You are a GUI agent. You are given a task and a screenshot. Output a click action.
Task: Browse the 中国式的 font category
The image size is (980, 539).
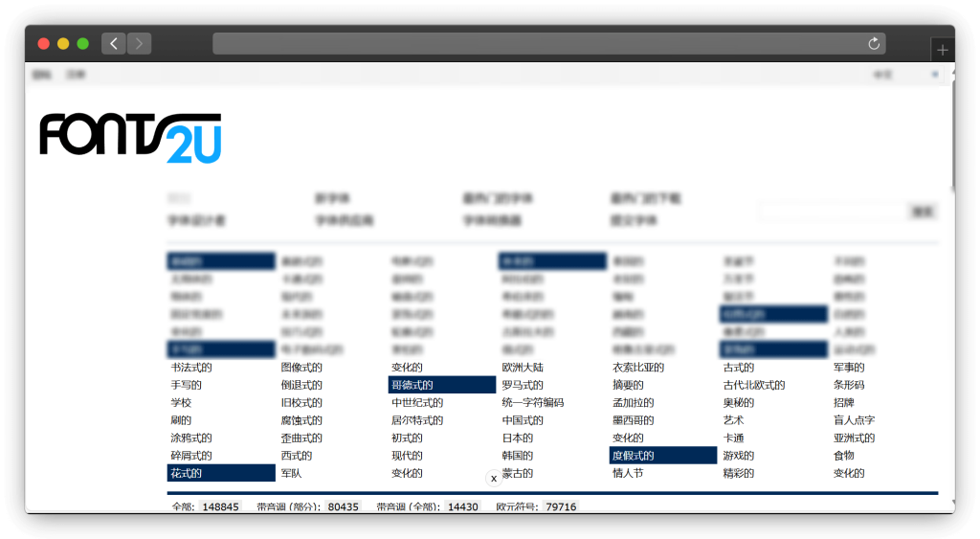pos(523,420)
